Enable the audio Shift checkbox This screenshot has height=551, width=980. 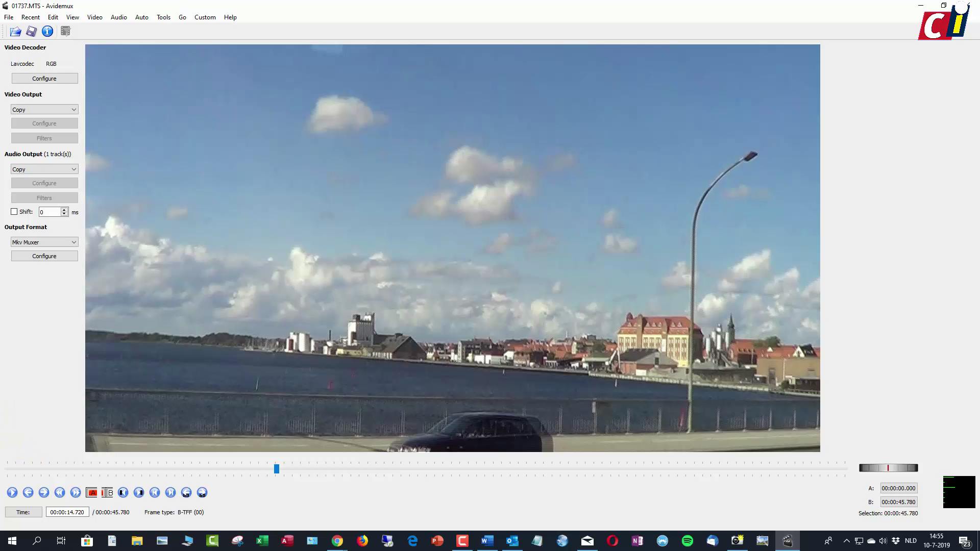(14, 212)
